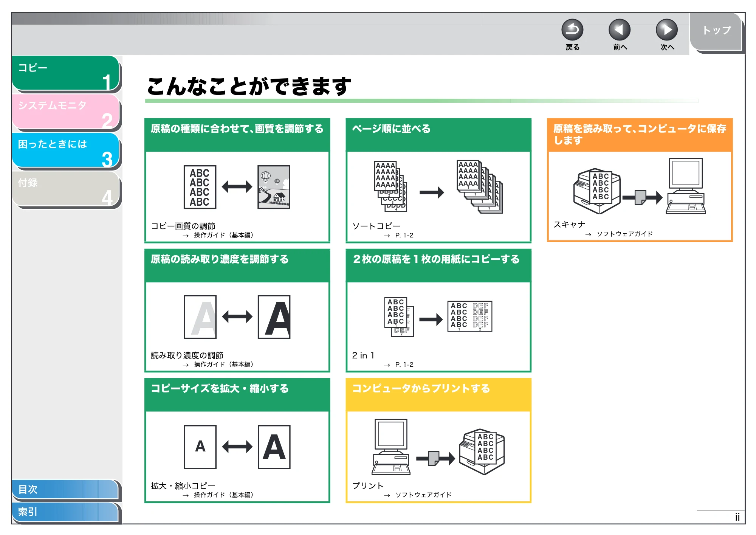Click the 2 in 1 P. 1-2 link

pyautogui.click(x=404, y=364)
